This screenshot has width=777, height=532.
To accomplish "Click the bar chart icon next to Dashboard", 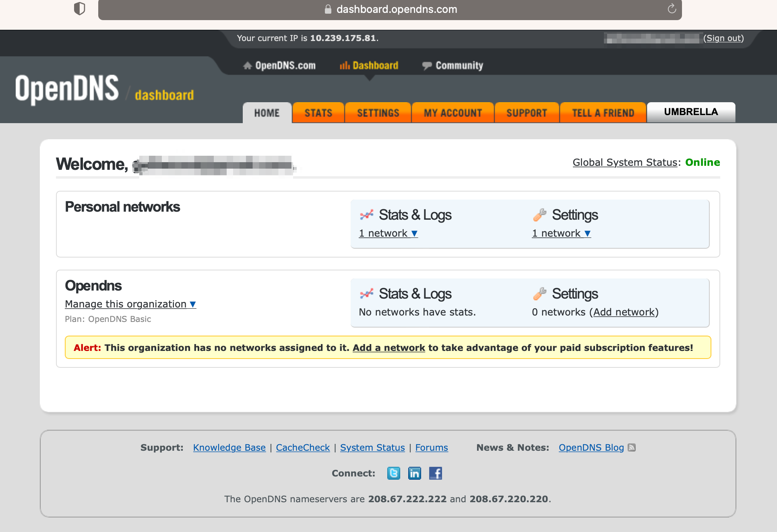I will tap(345, 65).
